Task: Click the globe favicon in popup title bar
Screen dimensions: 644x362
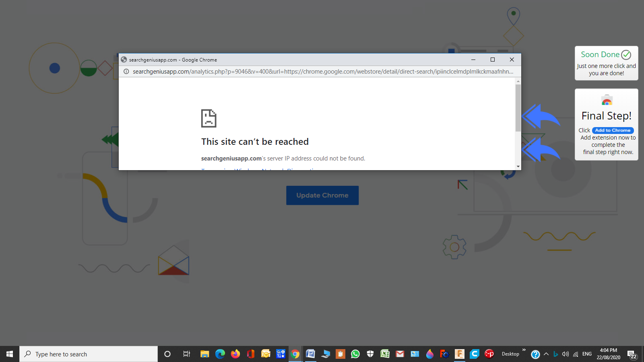Action: point(124,60)
